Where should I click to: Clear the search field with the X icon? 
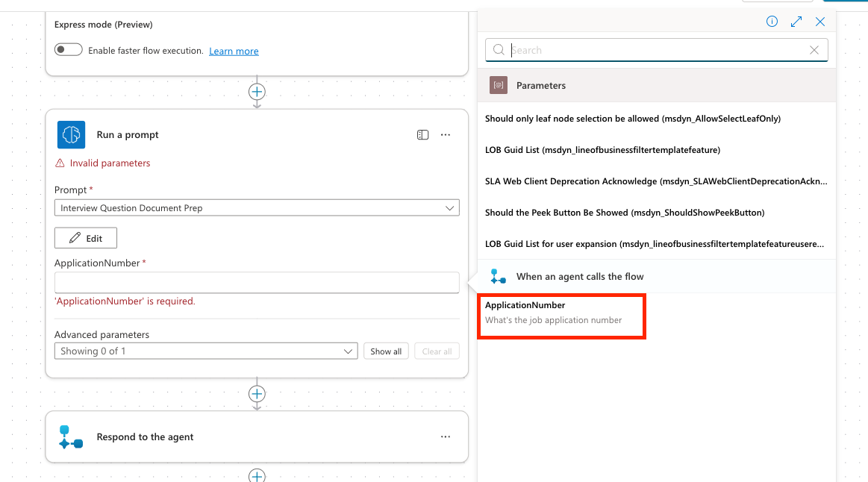[814, 50]
